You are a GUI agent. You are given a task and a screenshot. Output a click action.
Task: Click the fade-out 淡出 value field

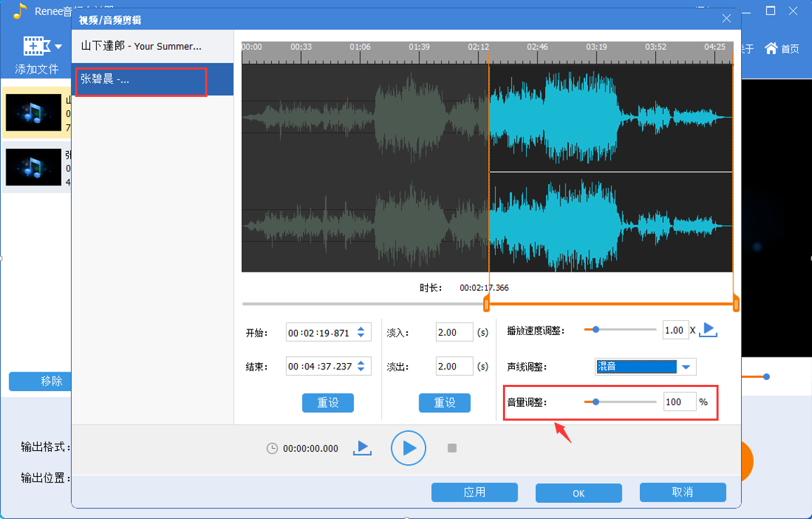click(454, 366)
